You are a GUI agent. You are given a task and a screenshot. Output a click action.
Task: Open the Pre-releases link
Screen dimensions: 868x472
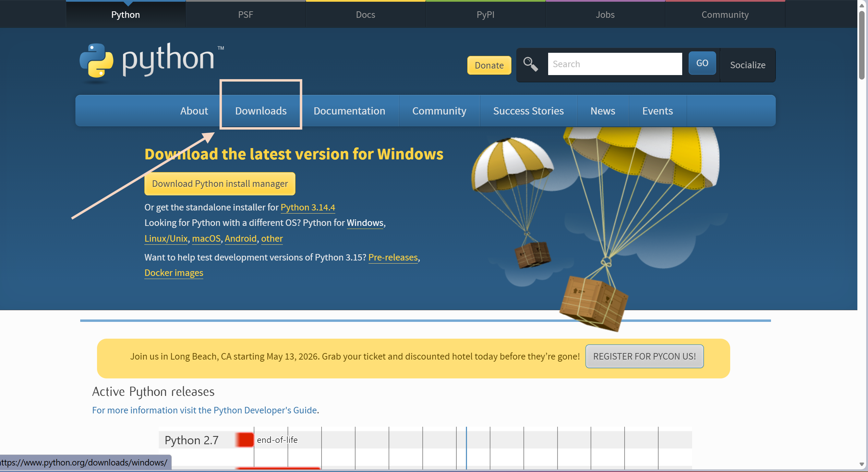(393, 257)
